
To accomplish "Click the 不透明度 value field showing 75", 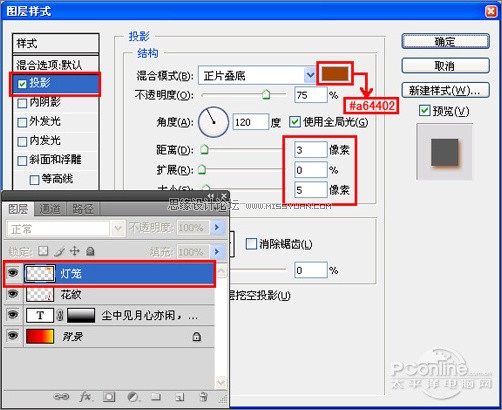I will [310, 95].
